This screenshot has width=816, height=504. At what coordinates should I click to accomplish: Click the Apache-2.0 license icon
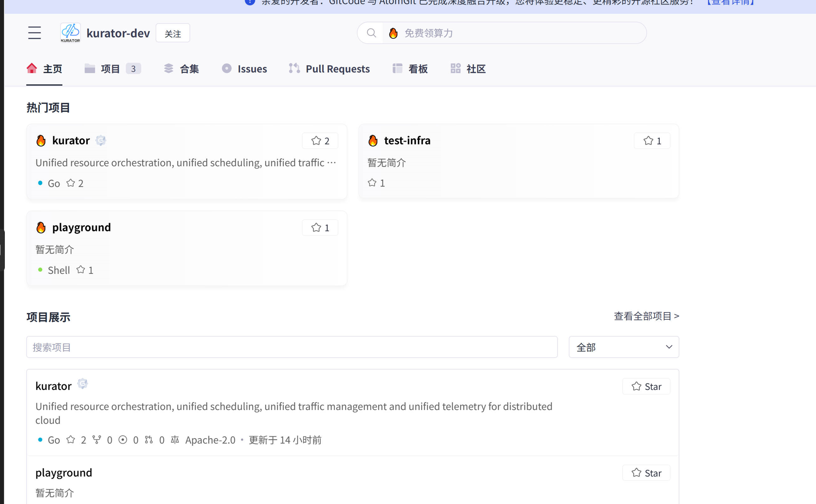click(175, 440)
